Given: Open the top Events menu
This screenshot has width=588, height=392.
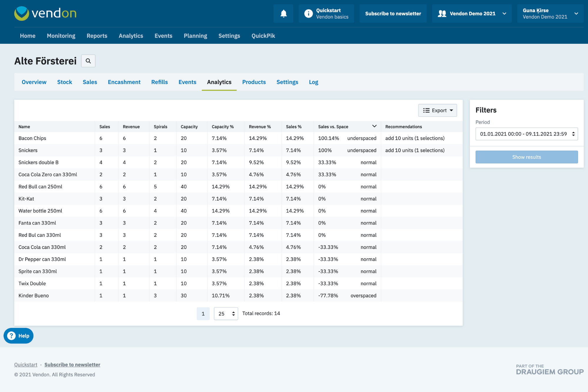Looking at the screenshot, I should (163, 36).
